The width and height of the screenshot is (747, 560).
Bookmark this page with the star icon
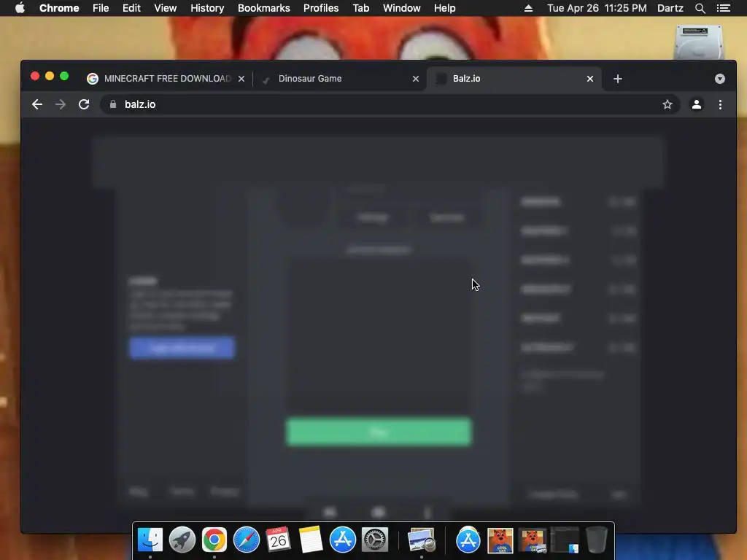(667, 104)
